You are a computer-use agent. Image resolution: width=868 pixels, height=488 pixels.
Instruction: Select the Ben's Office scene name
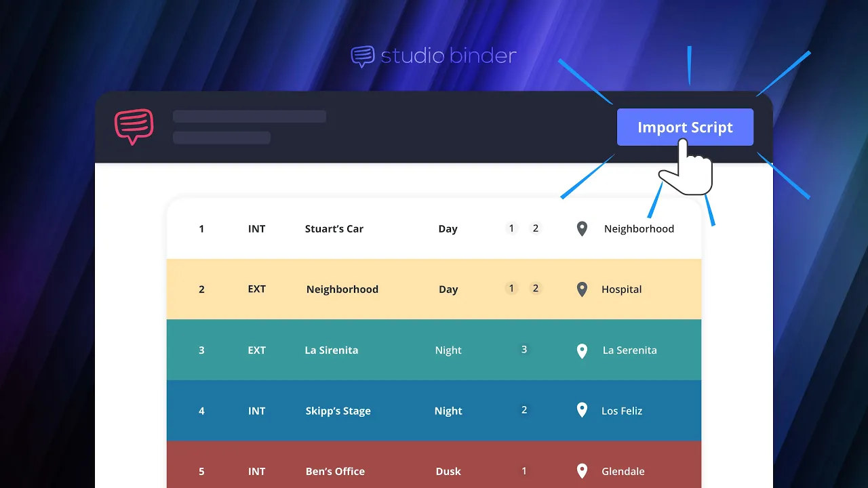tap(335, 471)
